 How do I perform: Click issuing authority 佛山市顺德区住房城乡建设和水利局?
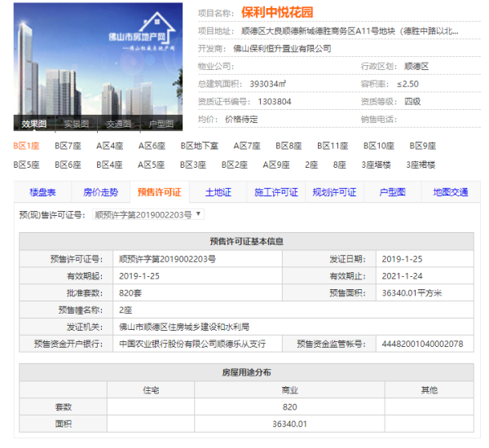[184, 327]
